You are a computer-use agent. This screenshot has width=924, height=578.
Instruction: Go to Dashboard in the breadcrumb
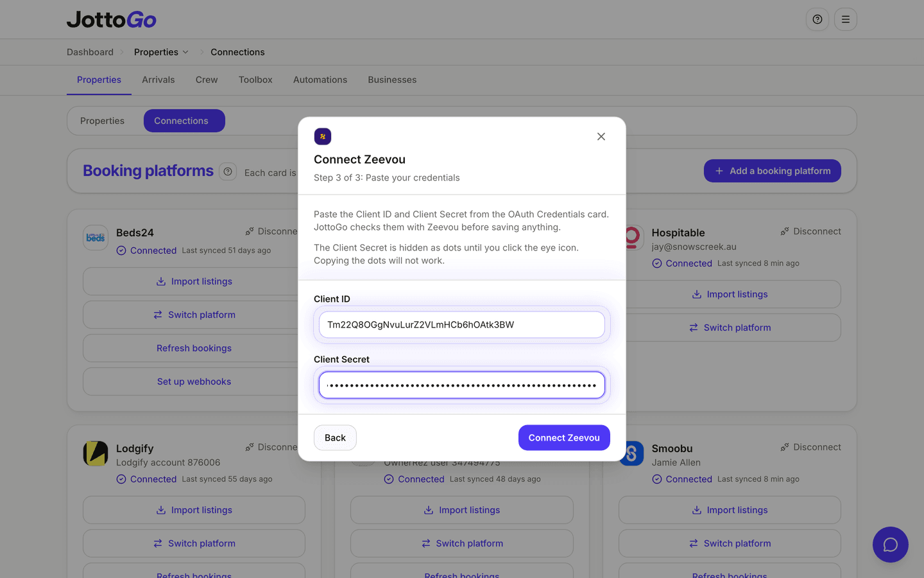pyautogui.click(x=90, y=52)
